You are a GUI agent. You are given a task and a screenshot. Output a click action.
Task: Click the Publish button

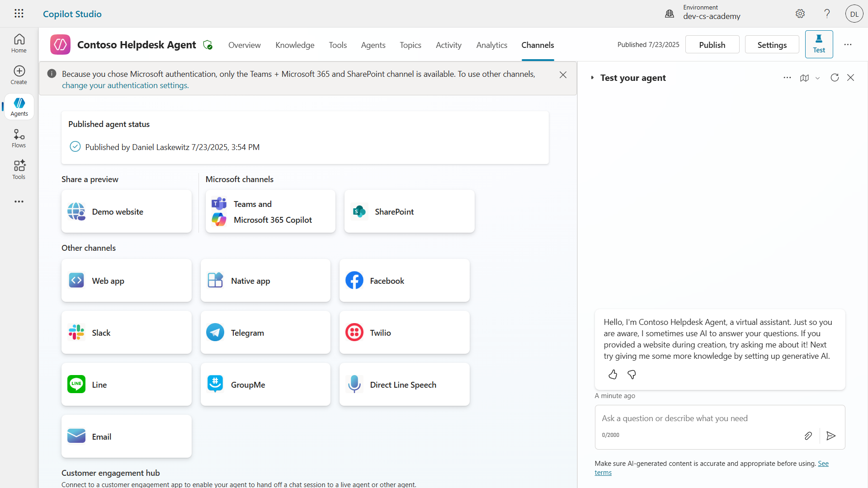coord(712,44)
